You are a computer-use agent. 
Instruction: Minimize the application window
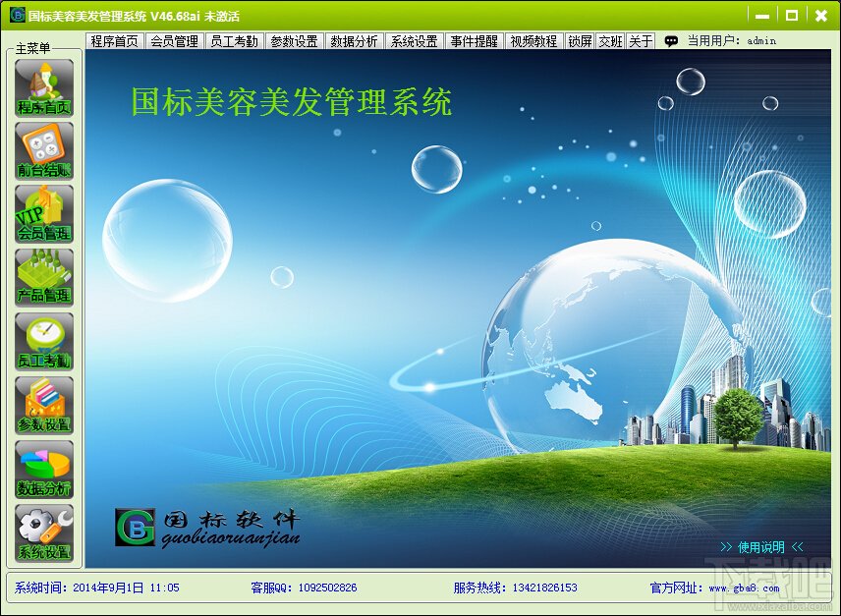click(x=762, y=16)
